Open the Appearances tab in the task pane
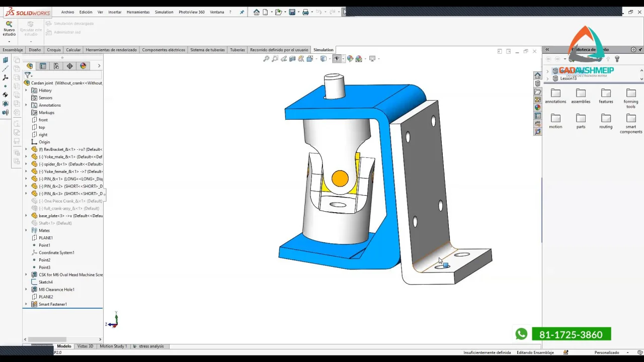The height and width of the screenshot is (362, 644). [538, 108]
